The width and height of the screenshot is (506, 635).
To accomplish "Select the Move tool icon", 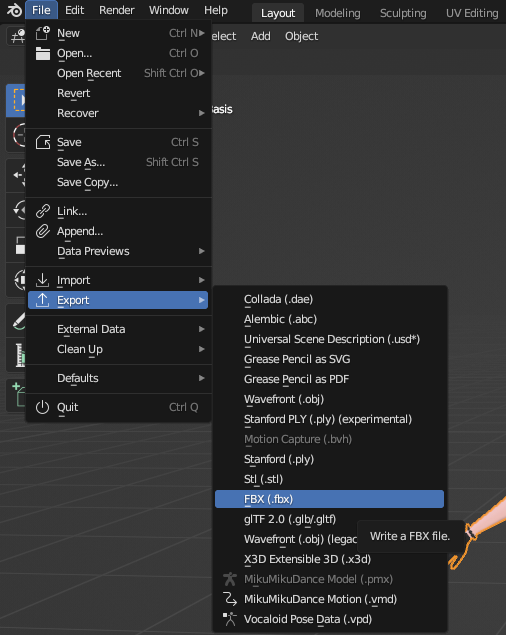I will (x=18, y=175).
